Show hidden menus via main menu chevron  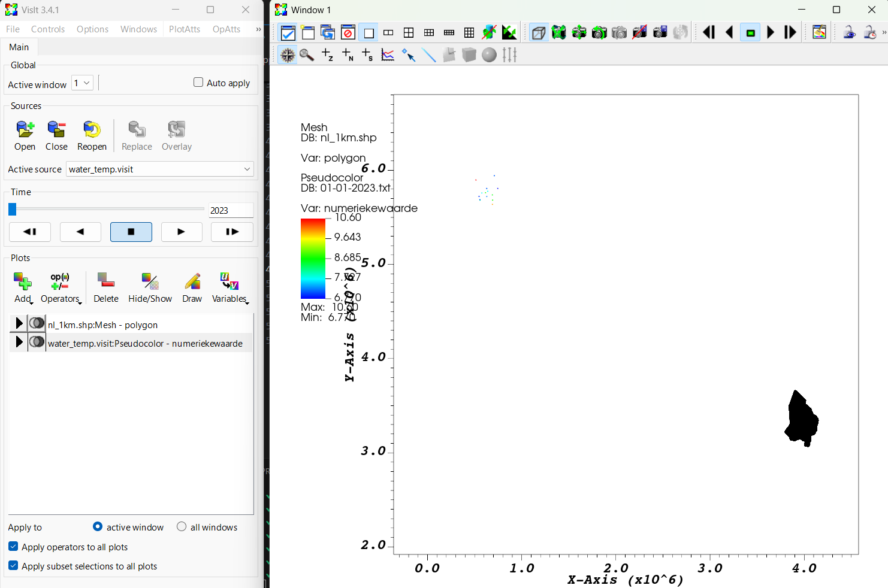(258, 29)
